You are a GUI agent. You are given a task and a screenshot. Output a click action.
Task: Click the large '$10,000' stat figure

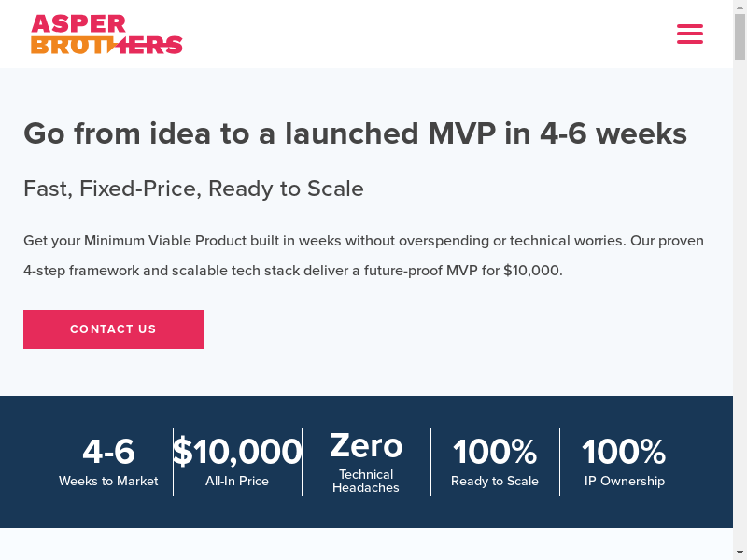coord(237,452)
